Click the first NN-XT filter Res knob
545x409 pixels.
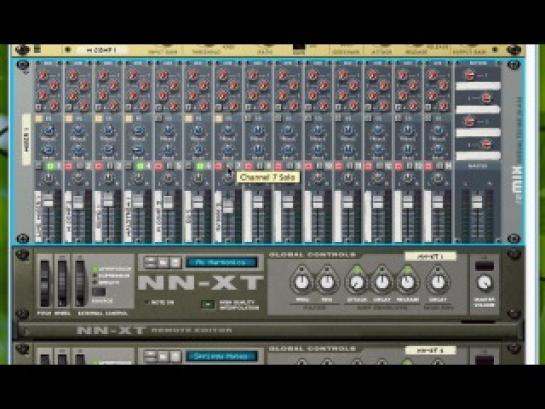click(x=327, y=283)
